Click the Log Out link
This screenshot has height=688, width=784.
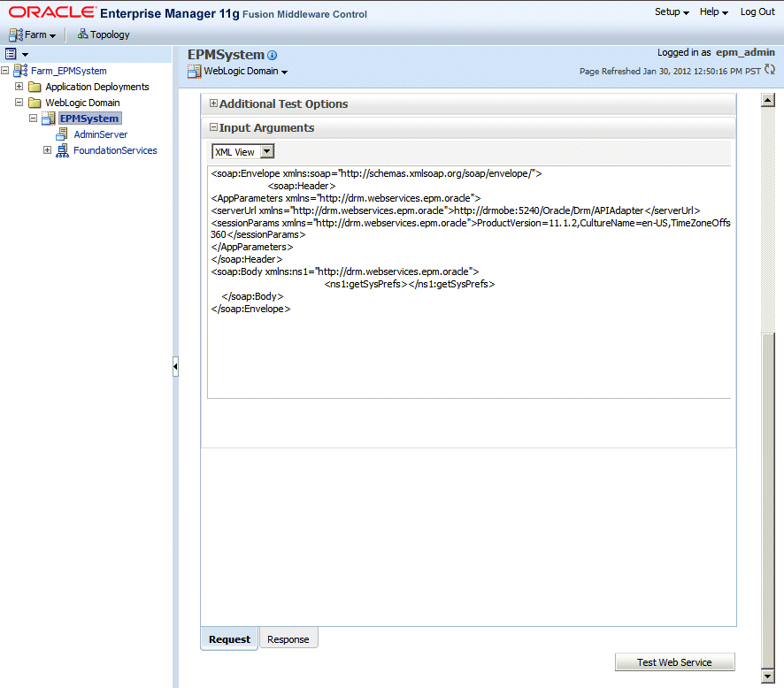(757, 12)
